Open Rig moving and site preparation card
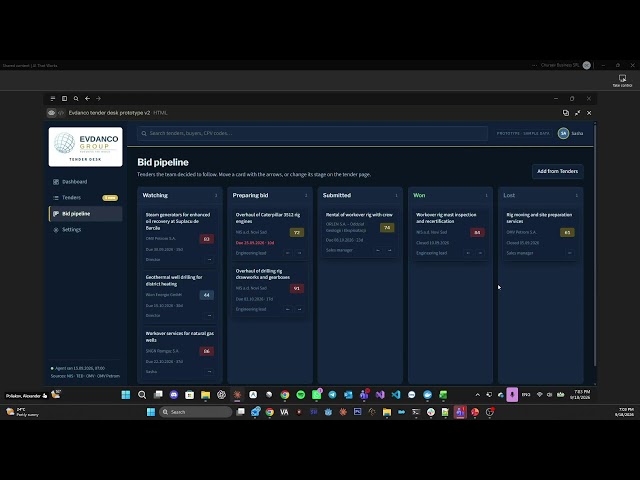 539,218
